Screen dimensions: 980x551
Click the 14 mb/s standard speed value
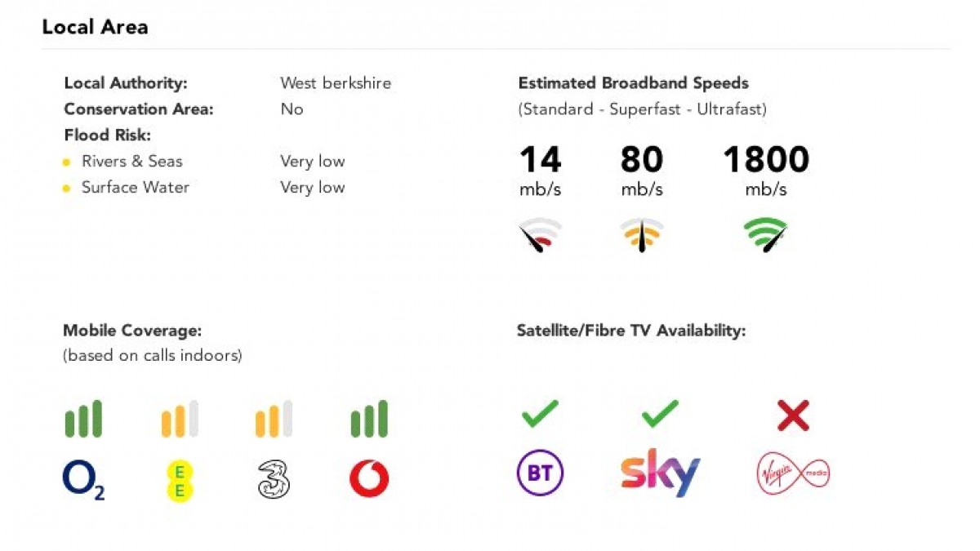pyautogui.click(x=540, y=160)
